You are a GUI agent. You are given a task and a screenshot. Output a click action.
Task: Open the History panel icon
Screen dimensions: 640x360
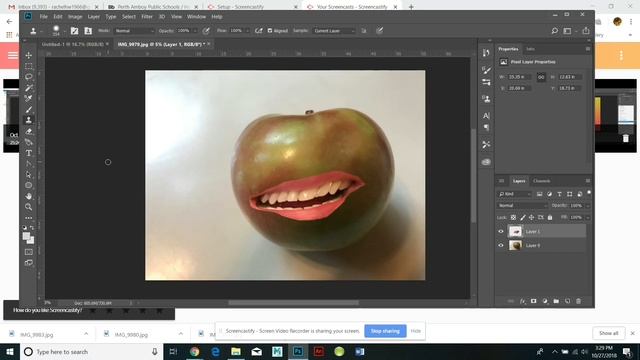(x=486, y=53)
